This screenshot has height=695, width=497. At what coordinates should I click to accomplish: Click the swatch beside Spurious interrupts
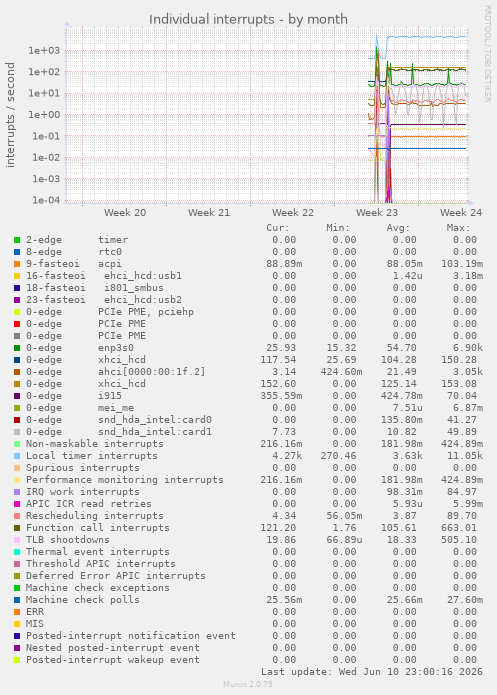coord(17,468)
